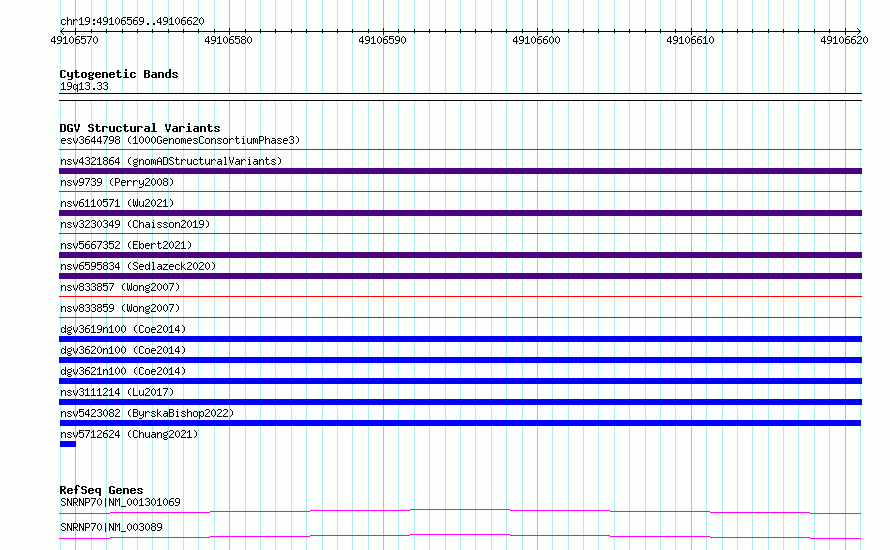Open variant esv3644798 (1000GenomesConsortiumPhase3)
The height and width of the screenshot is (550, 890).
[x=180, y=140]
